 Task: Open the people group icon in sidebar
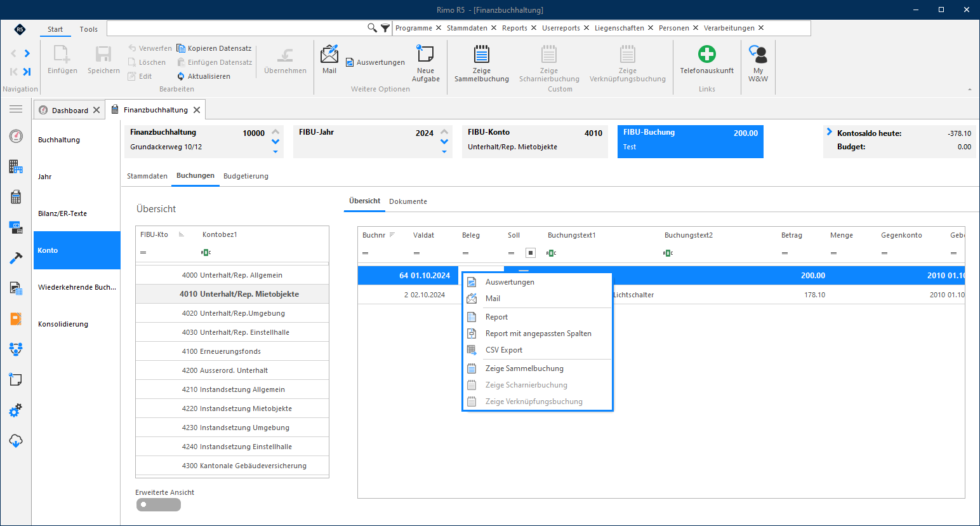[16, 349]
